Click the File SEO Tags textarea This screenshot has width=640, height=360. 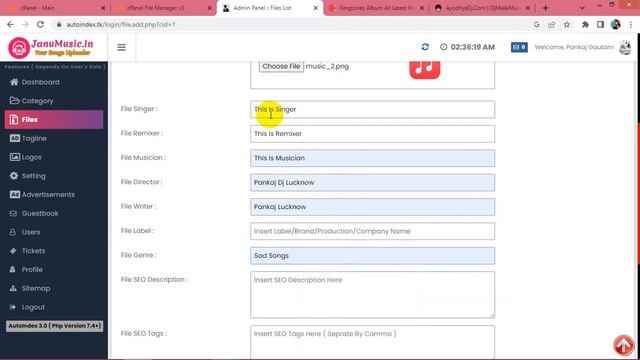pos(372,342)
